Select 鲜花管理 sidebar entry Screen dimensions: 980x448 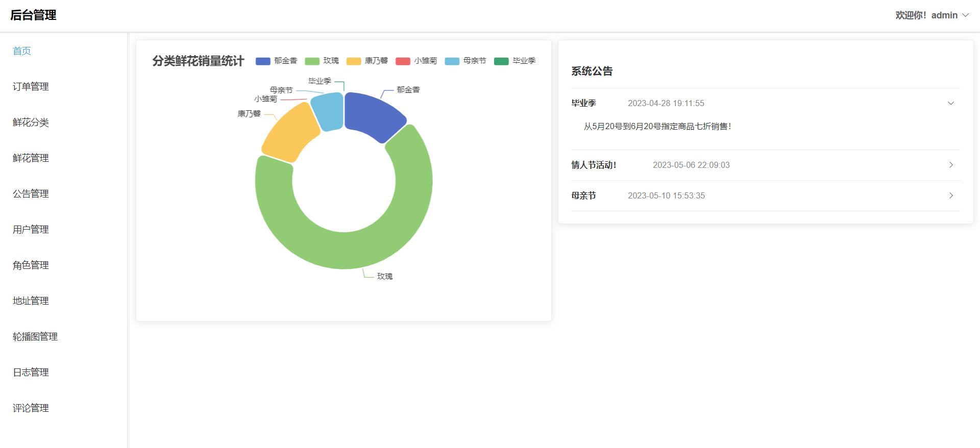coord(31,158)
